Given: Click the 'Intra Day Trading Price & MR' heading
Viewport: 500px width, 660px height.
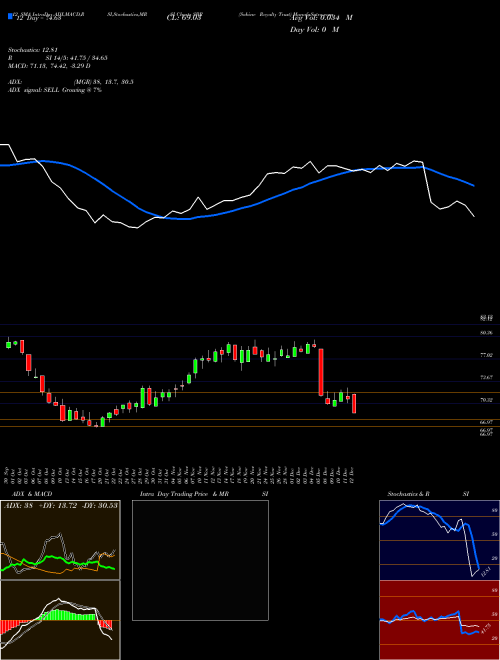Looking at the screenshot, I should pos(185,494).
